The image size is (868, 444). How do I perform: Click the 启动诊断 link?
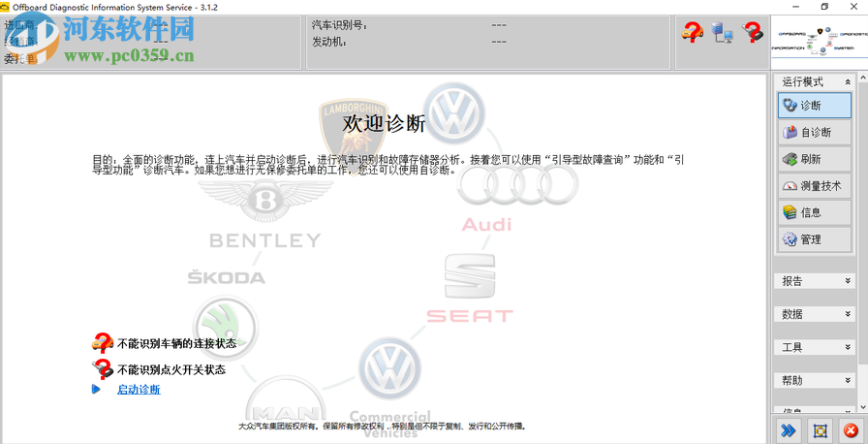coord(139,389)
